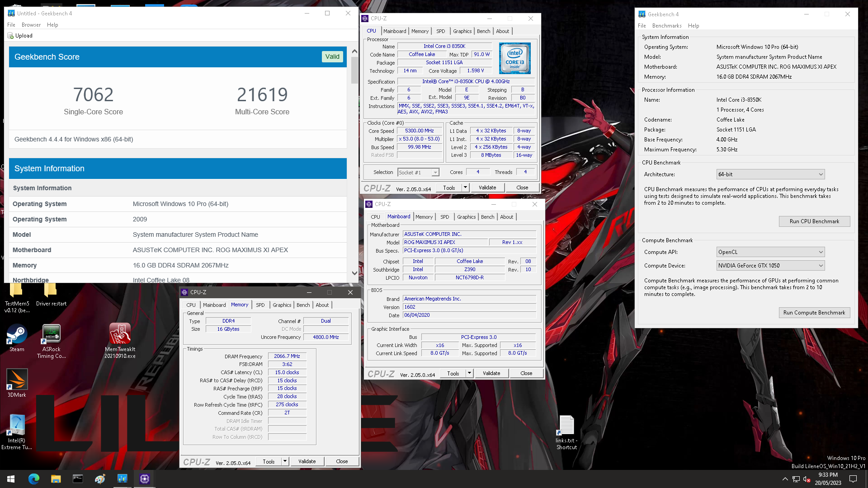Open Compute API OpenCL dropdown

pos(770,252)
